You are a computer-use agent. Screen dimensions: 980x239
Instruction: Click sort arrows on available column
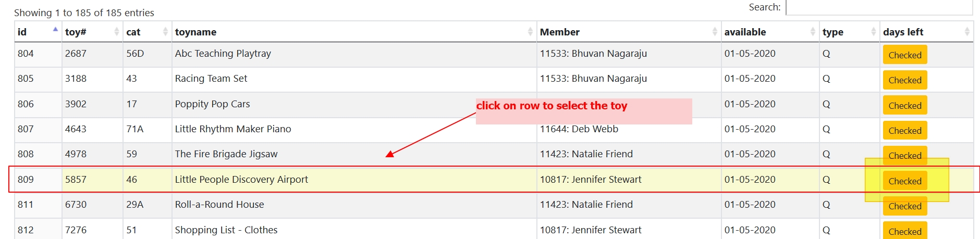(x=813, y=32)
